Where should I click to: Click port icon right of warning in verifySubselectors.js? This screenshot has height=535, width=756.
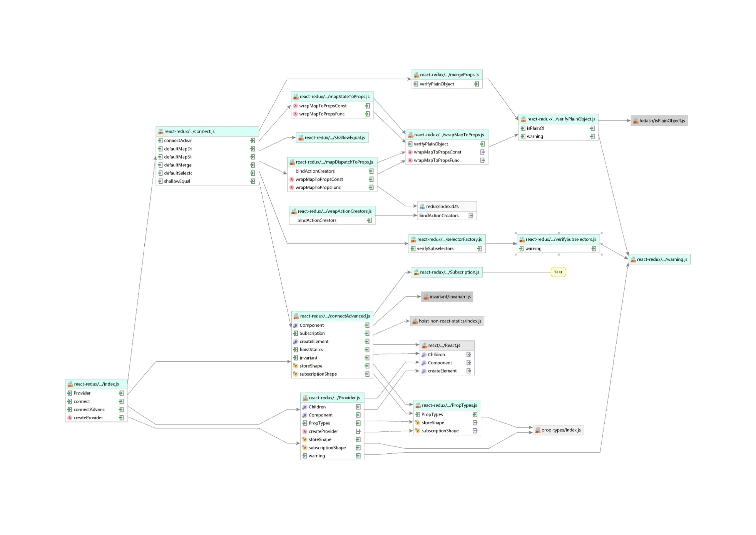pos(594,249)
